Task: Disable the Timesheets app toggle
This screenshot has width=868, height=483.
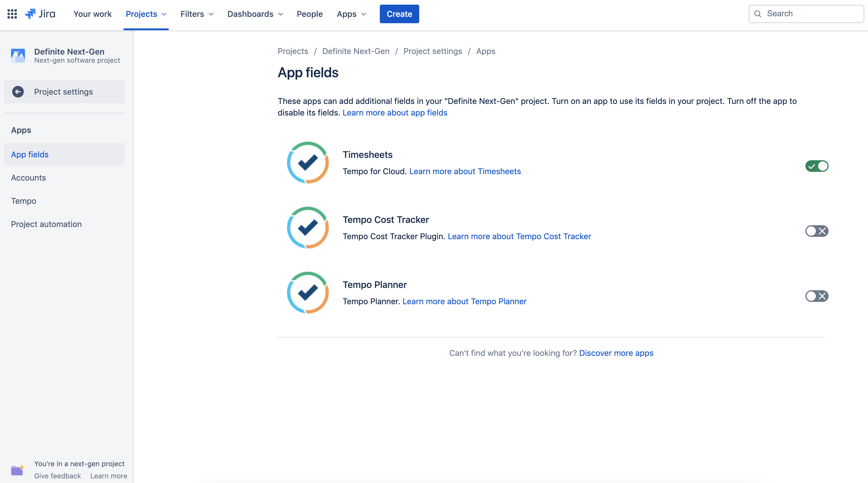Action: click(816, 166)
